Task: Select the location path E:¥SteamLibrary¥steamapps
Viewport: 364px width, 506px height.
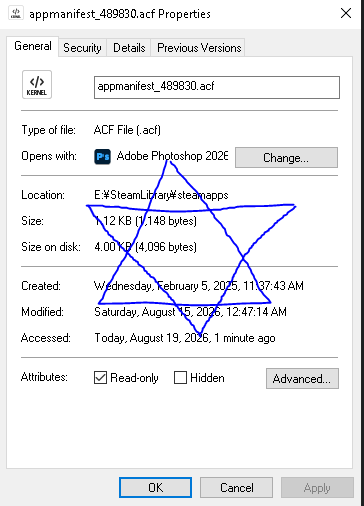Action: point(161,195)
